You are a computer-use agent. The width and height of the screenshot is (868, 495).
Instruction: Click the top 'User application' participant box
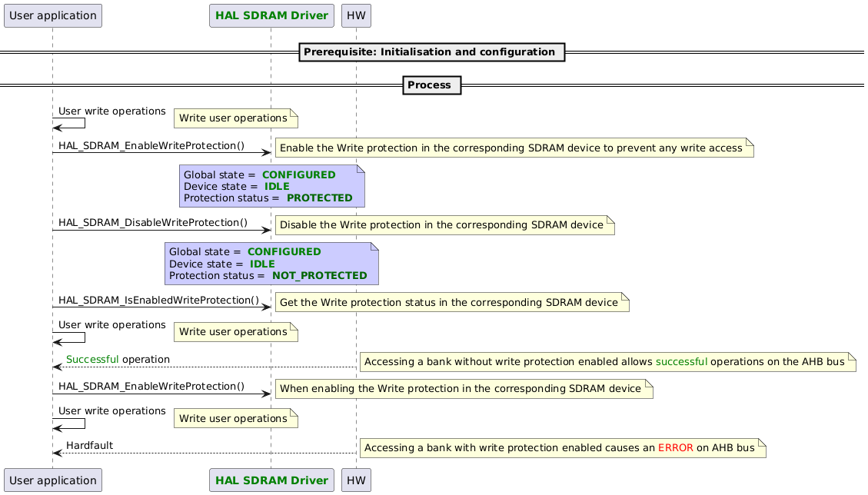(x=52, y=15)
